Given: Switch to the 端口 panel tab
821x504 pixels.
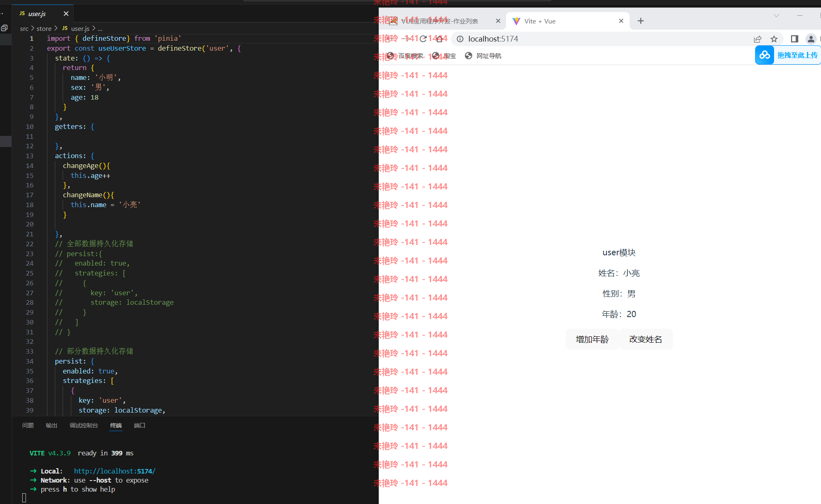Looking at the screenshot, I should [140, 425].
